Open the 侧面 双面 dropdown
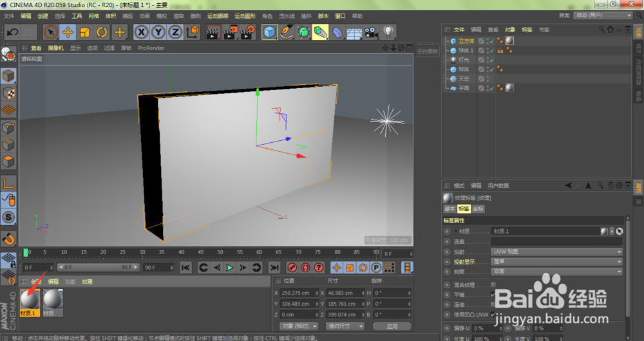Image resolution: width=644 pixels, height=341 pixels. 557,272
